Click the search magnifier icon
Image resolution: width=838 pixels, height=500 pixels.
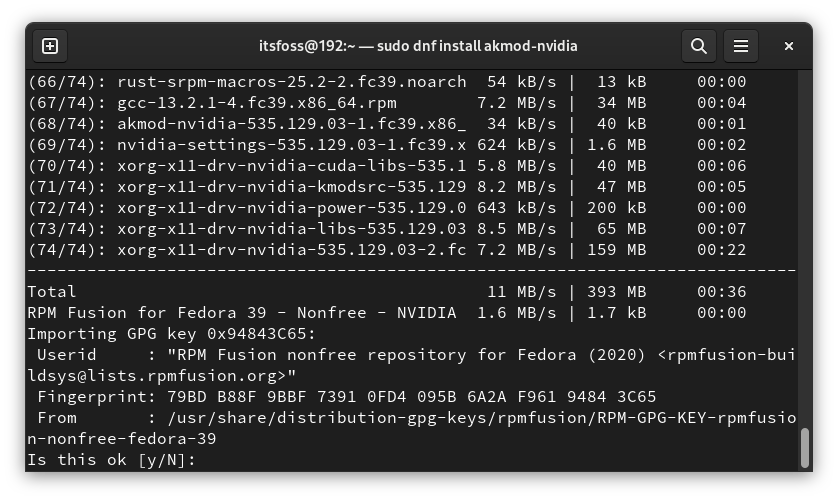pos(699,46)
